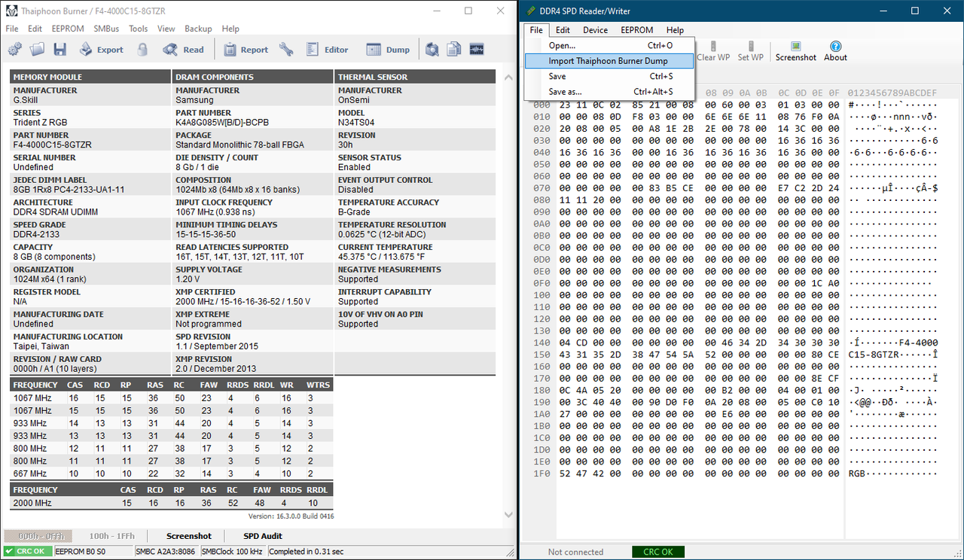Image resolution: width=964 pixels, height=560 pixels.
Task: Click hex row offset 1F0 in SPD editor
Action: pos(541,473)
